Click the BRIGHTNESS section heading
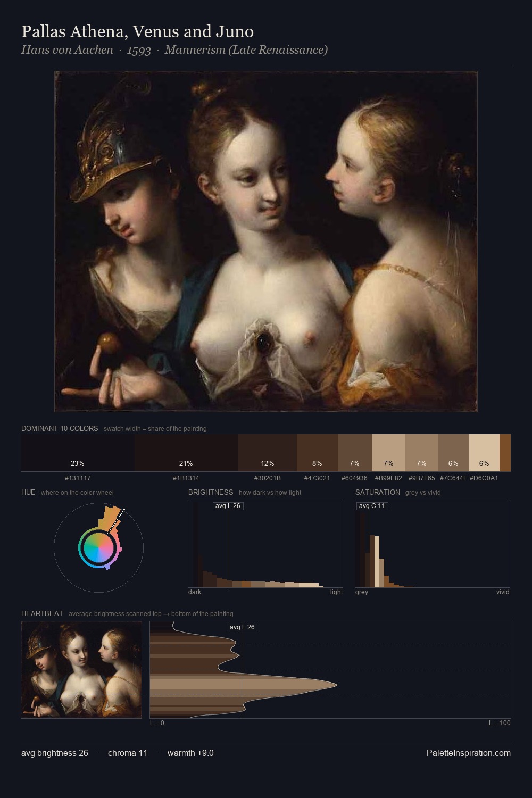This screenshot has height=798, width=532. [x=211, y=492]
